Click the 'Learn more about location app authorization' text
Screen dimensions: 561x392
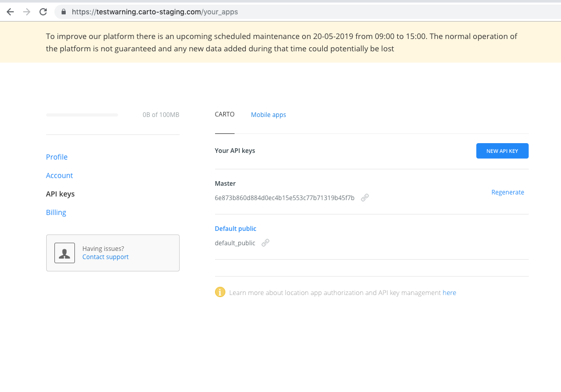335,292
